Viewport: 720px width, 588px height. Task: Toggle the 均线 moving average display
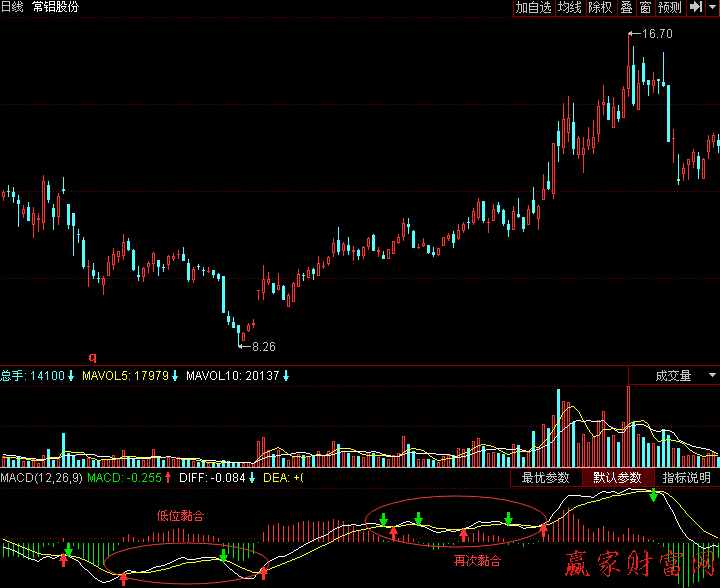click(x=570, y=8)
